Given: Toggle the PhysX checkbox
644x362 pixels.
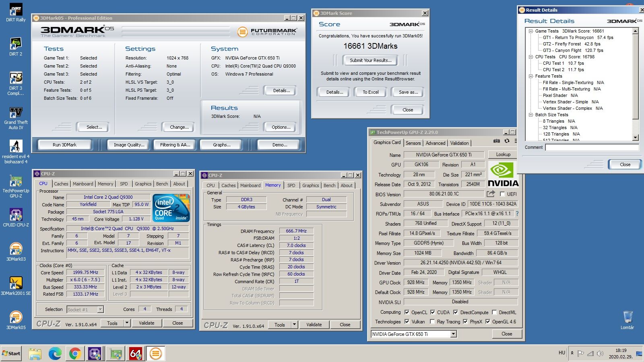Looking at the screenshot, I should coord(465,321).
